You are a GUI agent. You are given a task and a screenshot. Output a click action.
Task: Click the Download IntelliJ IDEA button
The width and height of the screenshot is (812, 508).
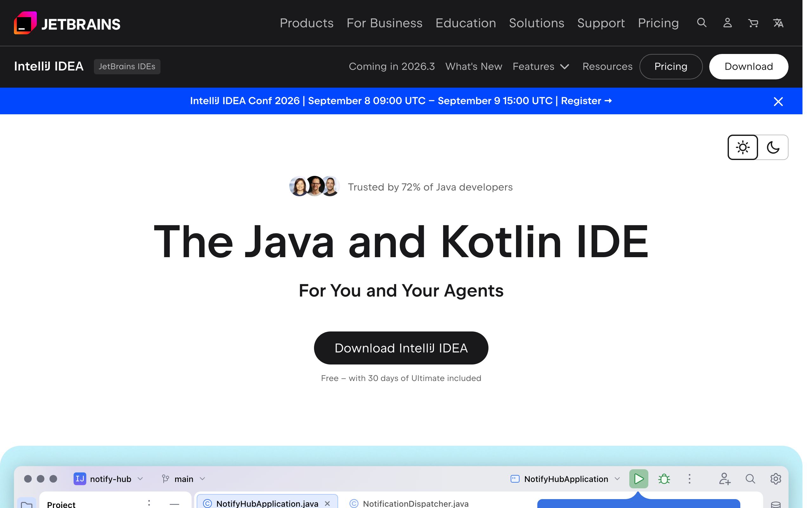click(401, 348)
